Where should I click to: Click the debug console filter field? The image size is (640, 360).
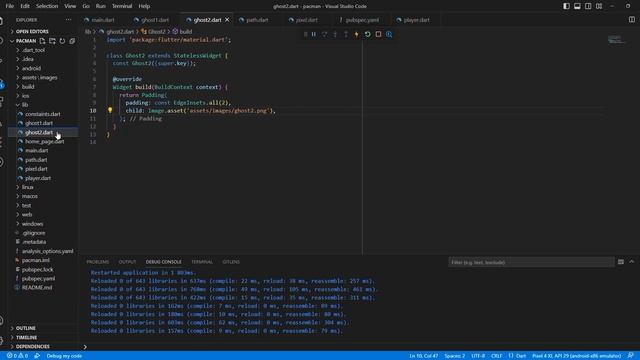pyautogui.click(x=531, y=262)
